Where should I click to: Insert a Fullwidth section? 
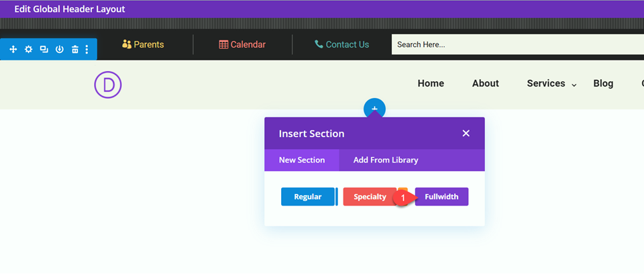441,197
